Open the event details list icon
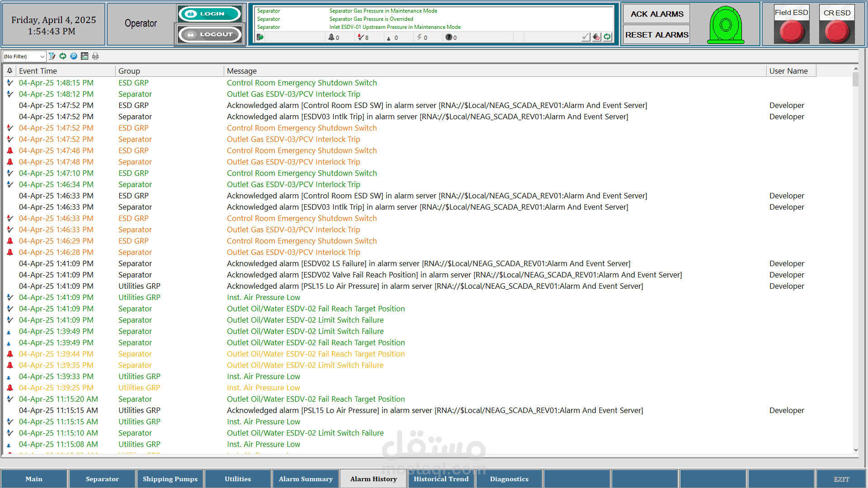This screenshot has width=868, height=488. [85, 56]
